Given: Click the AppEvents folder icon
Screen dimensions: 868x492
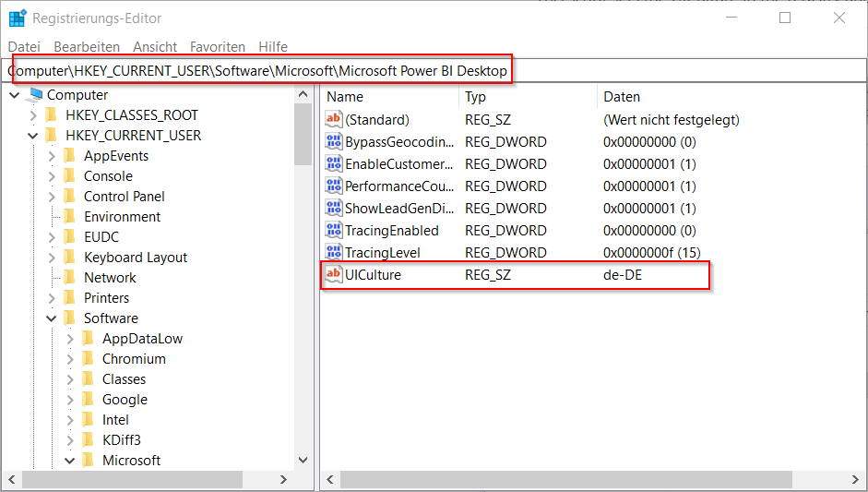Looking at the screenshot, I should [x=70, y=156].
